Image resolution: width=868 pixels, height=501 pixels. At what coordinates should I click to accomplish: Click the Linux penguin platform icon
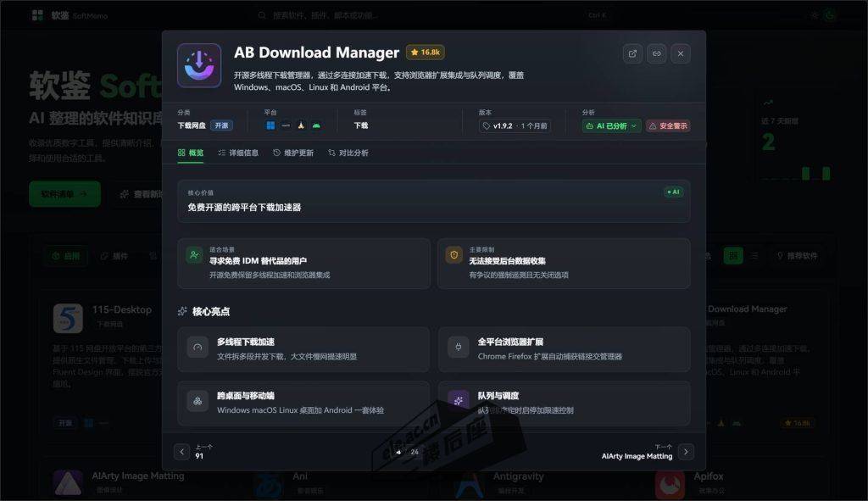tap(301, 125)
